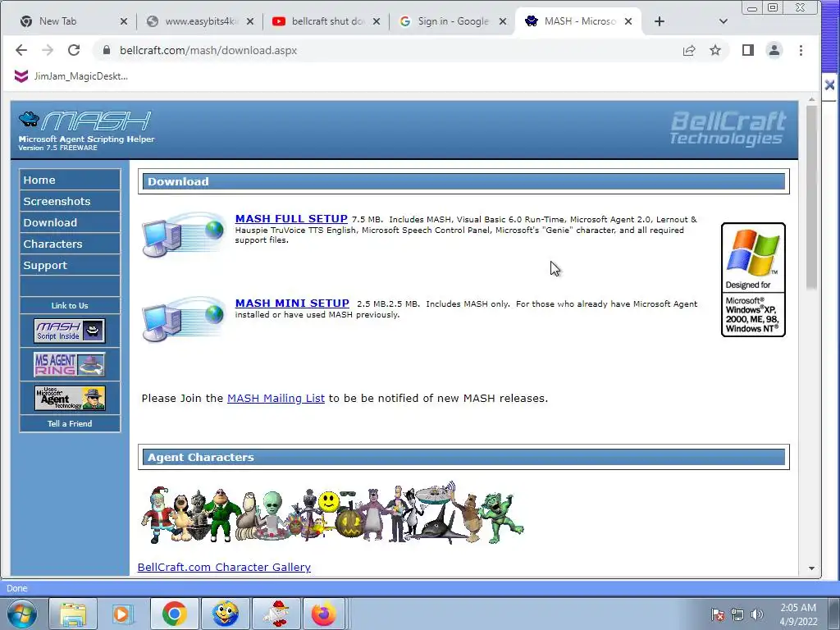Click the agent characters group image
This screenshot has width=840, height=630.
pyautogui.click(x=332, y=514)
